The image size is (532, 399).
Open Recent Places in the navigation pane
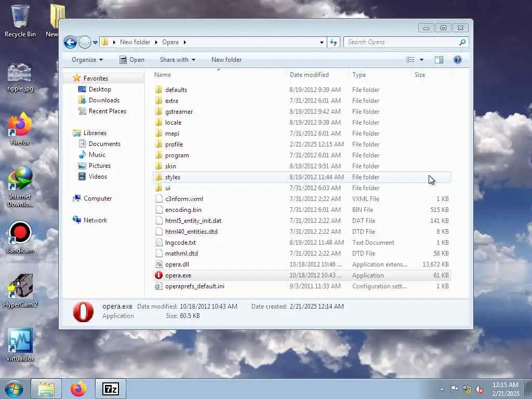click(x=107, y=111)
